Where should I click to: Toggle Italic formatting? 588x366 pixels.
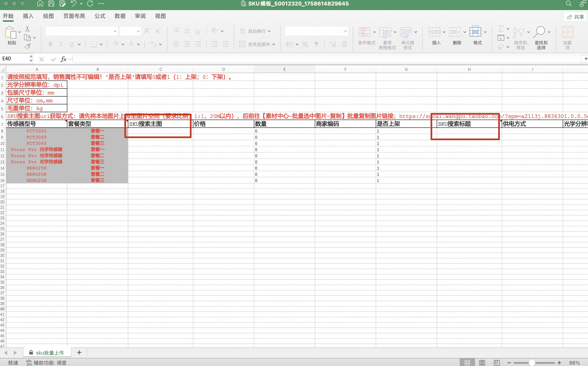click(61, 44)
